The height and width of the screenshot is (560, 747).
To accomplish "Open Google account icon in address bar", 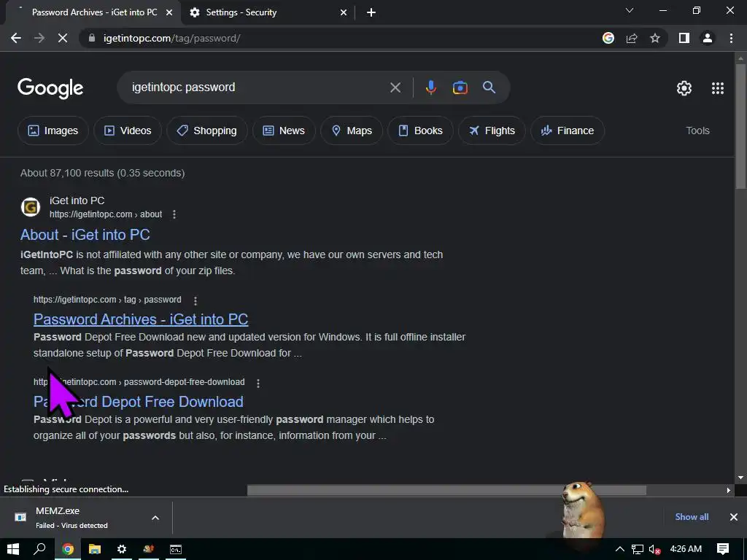I will point(608,38).
